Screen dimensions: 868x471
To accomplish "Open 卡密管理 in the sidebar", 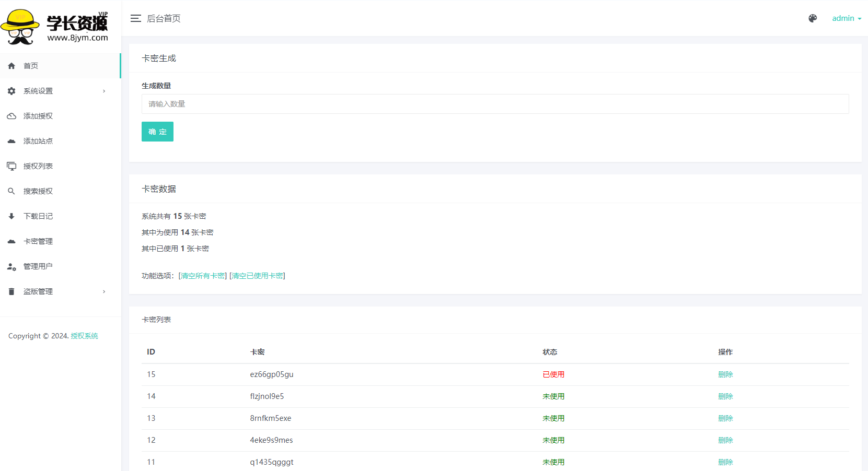I will (x=38, y=241).
